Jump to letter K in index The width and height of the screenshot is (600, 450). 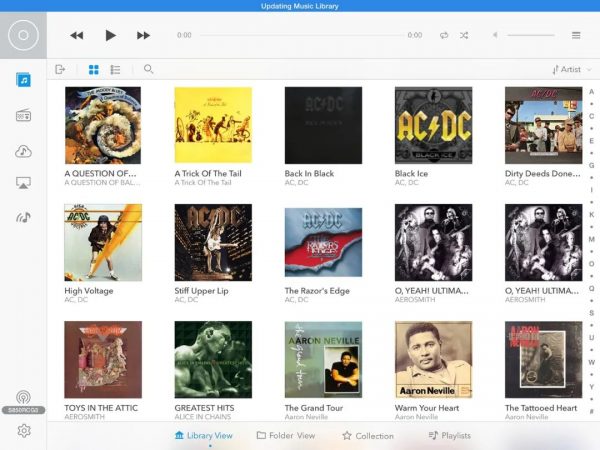tap(592, 215)
